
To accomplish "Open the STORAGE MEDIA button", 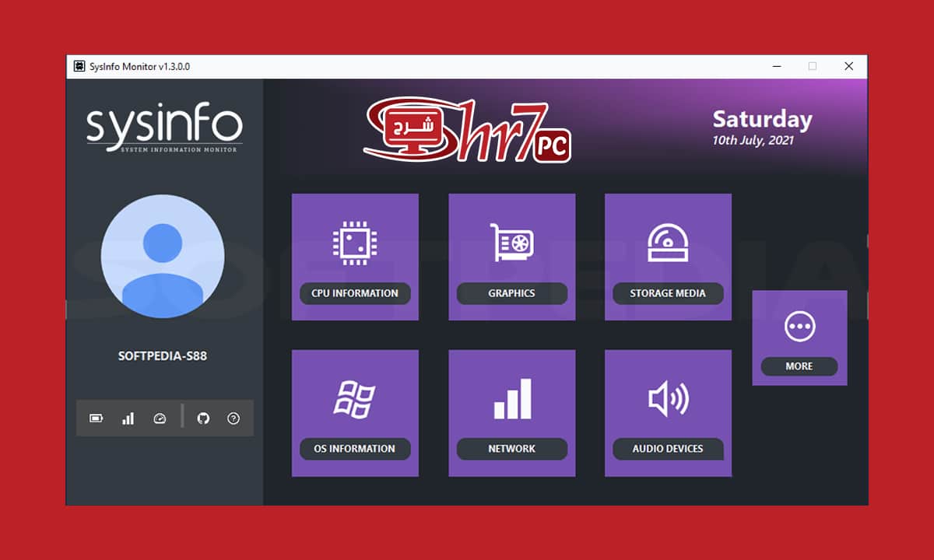I will (668, 293).
